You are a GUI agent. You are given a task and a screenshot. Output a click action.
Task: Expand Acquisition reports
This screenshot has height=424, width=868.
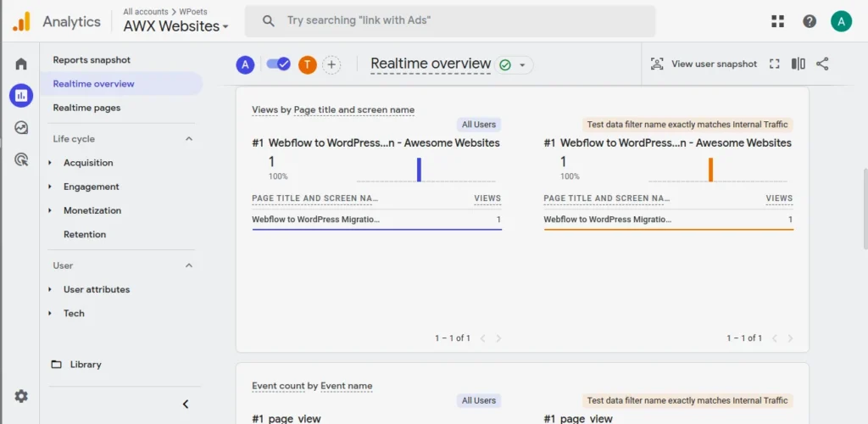click(x=50, y=163)
